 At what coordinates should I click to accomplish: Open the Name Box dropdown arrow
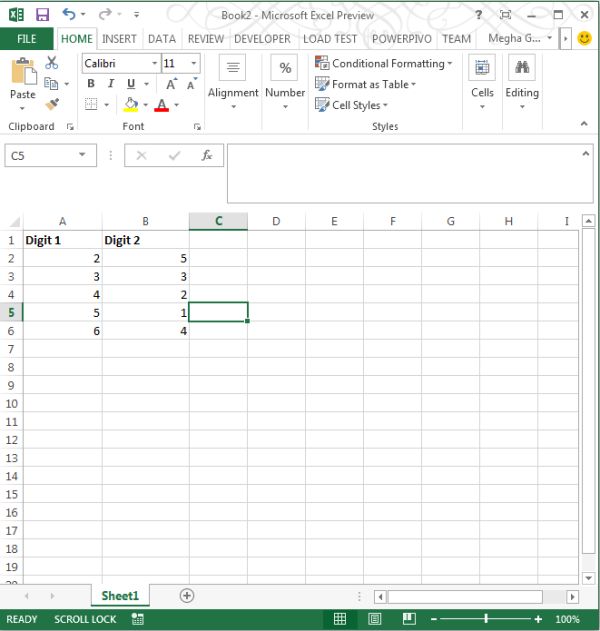pos(82,155)
